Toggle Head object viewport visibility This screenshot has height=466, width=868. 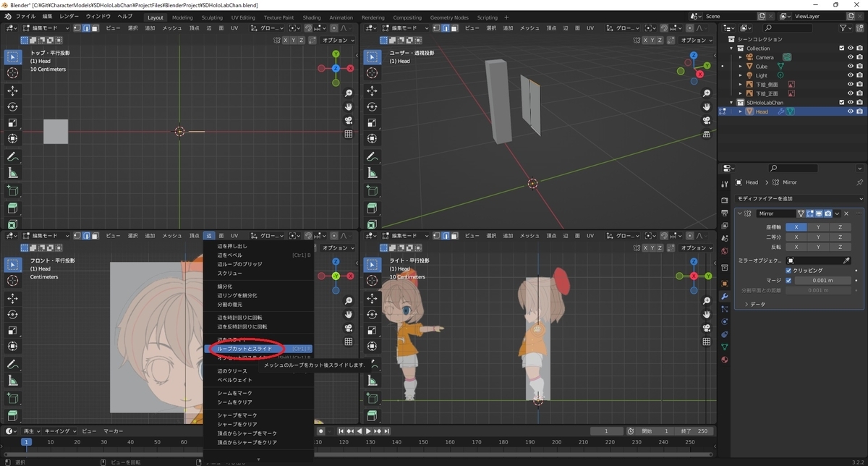[850, 111]
